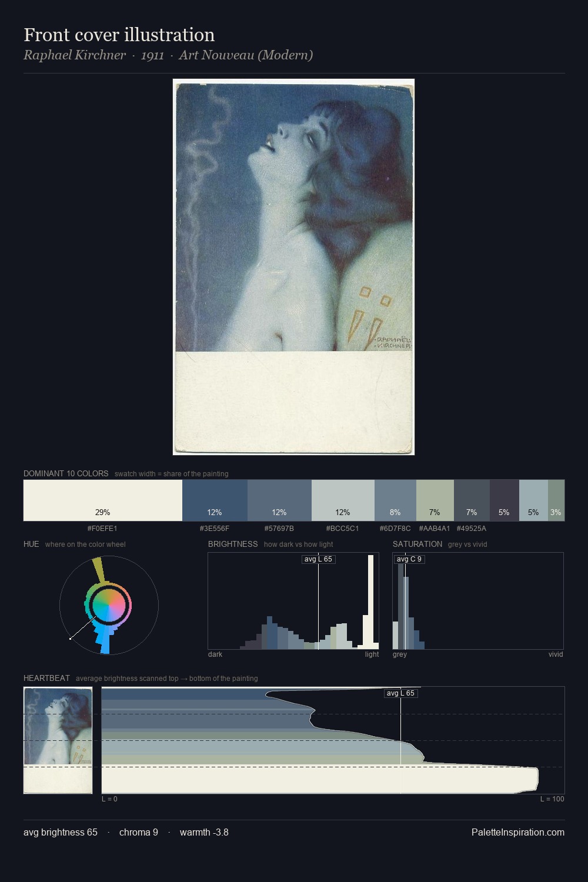Open the PaletteInspiration.com link
Screen dimensions: 588x882
(518, 832)
